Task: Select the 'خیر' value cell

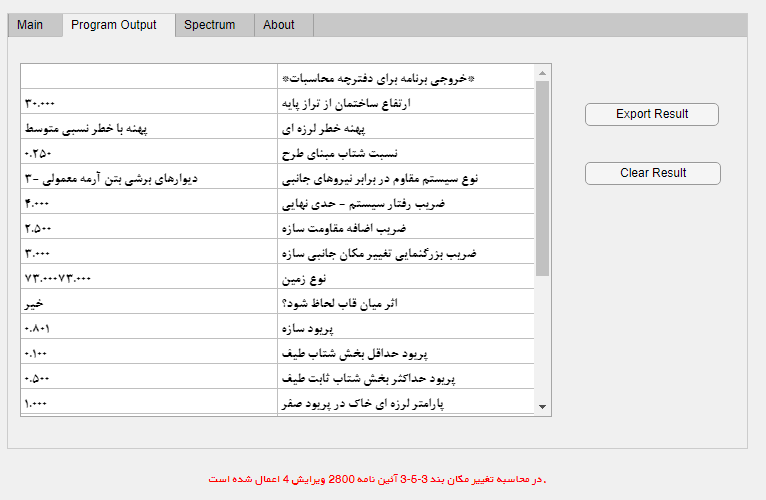Action: 149,303
